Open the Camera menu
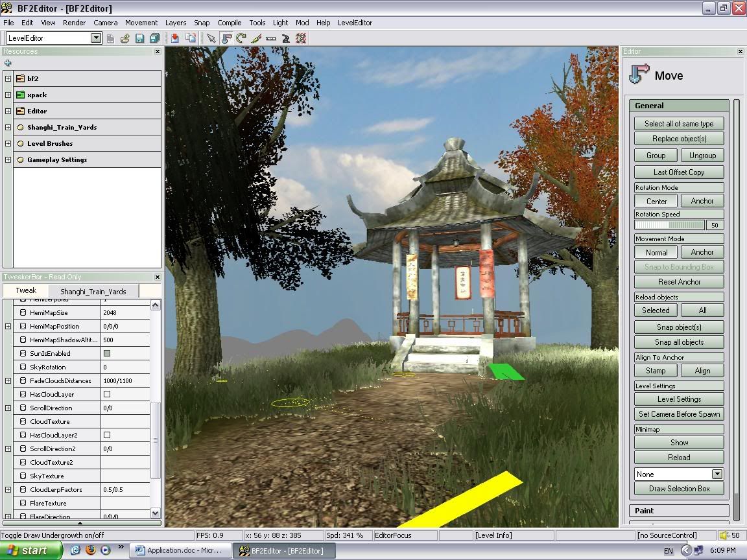The height and width of the screenshot is (560, 747). coord(105,23)
